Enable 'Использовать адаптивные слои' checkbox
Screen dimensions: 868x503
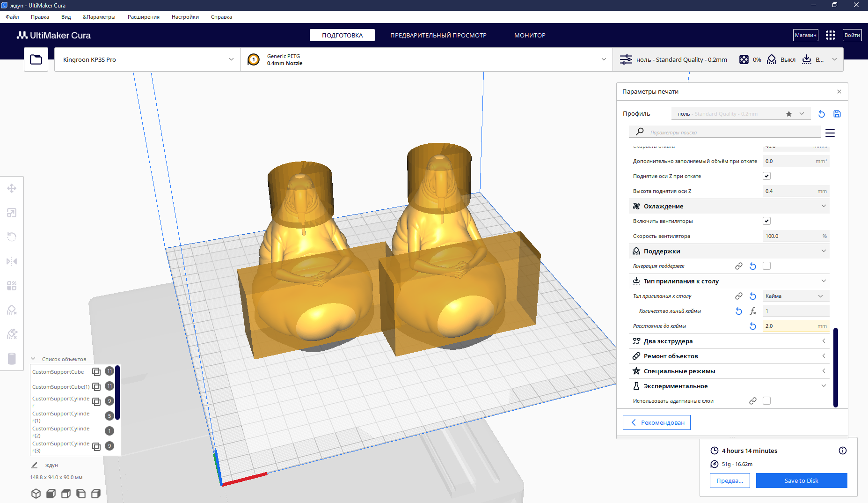click(x=766, y=401)
